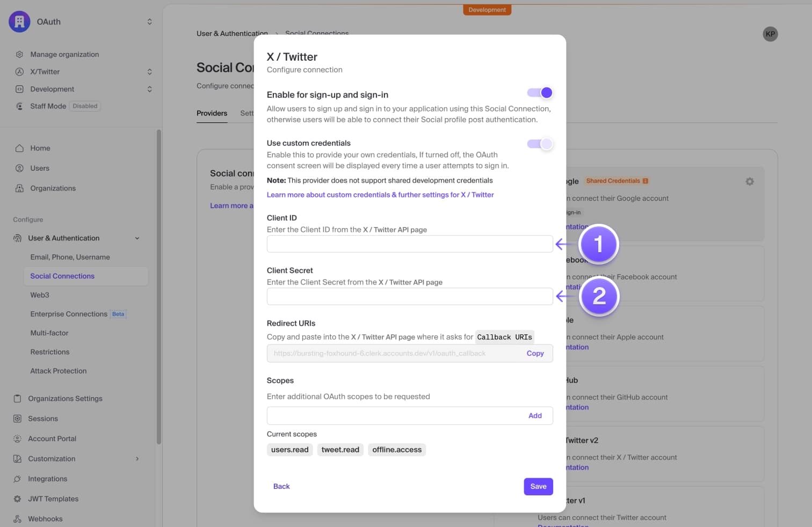Switch to the Providers tab

point(212,113)
